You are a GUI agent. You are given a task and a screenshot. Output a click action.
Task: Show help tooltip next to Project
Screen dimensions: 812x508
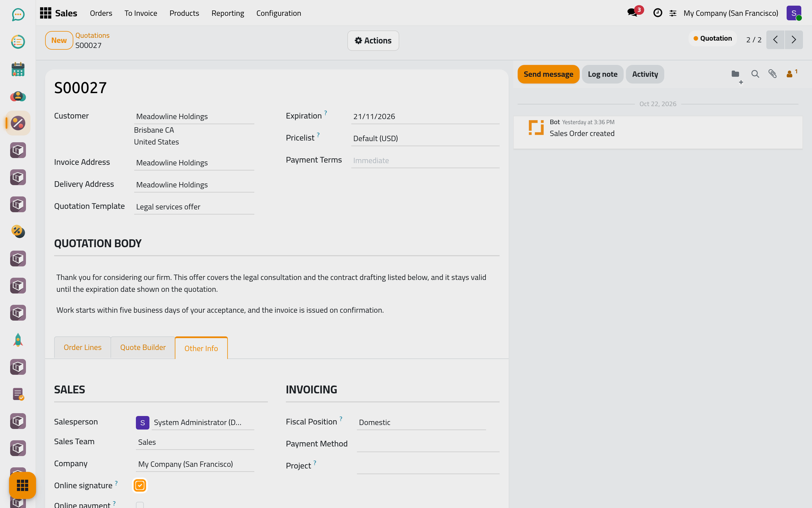tap(315, 463)
